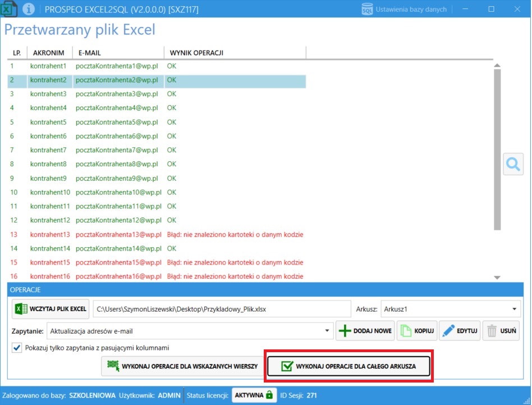The height and width of the screenshot is (405, 532).
Task: Click the Excel app icon in title bar
Action: [8, 9]
